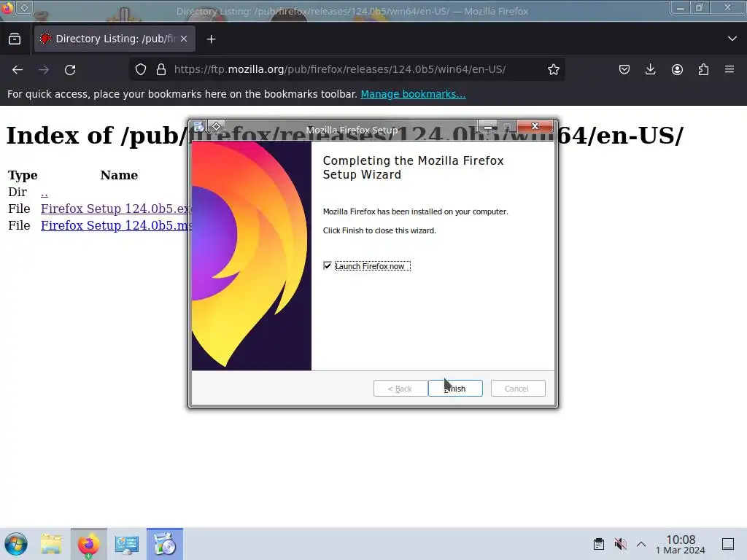
Task: Open the parent directory '..' link
Action: click(x=44, y=192)
